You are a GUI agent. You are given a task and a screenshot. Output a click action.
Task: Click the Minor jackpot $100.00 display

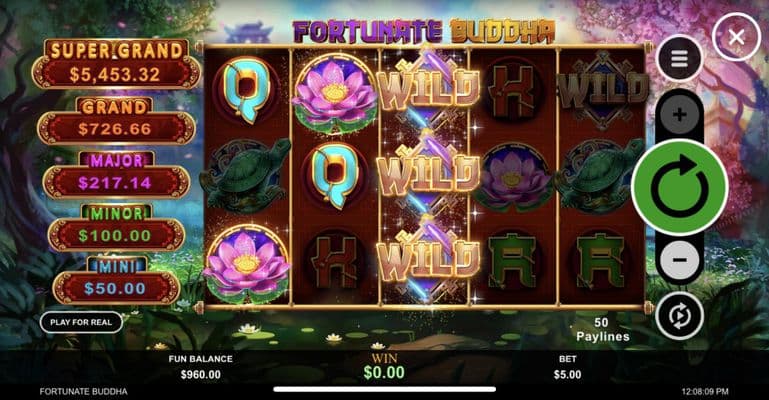point(115,235)
